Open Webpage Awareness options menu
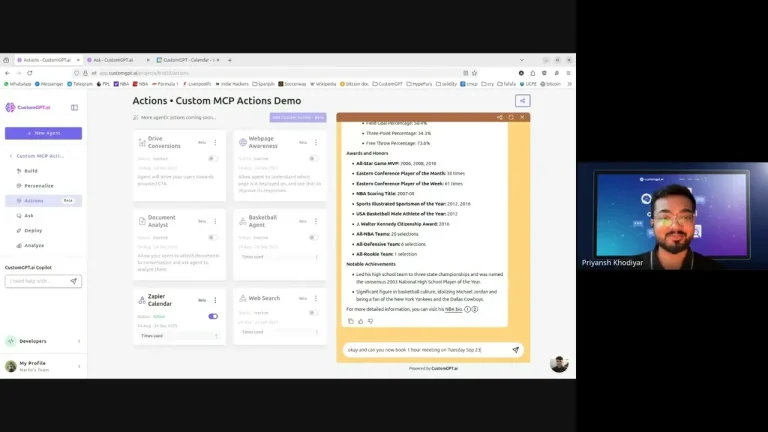The width and height of the screenshot is (768, 432). [316, 143]
